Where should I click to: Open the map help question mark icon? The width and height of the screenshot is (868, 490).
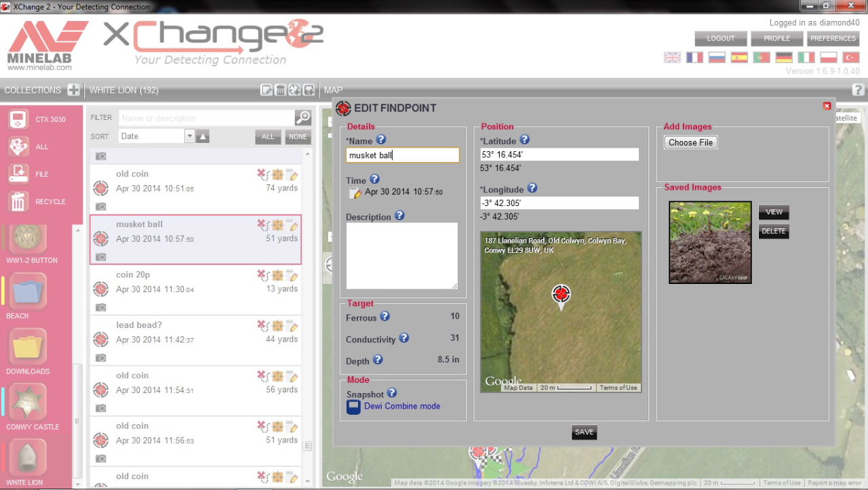point(858,90)
